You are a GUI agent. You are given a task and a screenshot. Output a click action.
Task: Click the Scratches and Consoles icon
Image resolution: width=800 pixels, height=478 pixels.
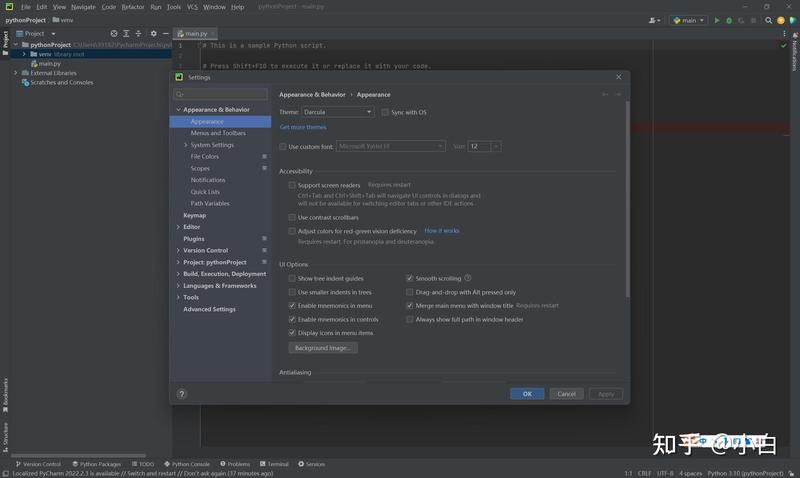[25, 82]
